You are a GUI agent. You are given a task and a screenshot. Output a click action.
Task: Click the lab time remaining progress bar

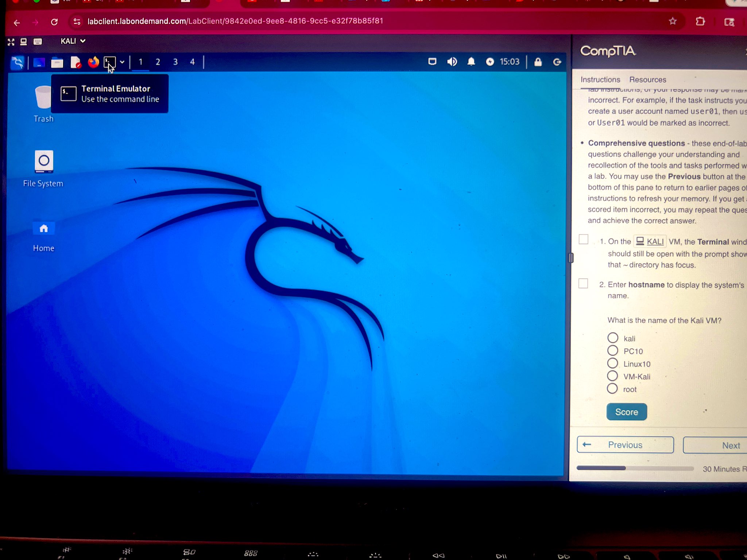pos(635,468)
